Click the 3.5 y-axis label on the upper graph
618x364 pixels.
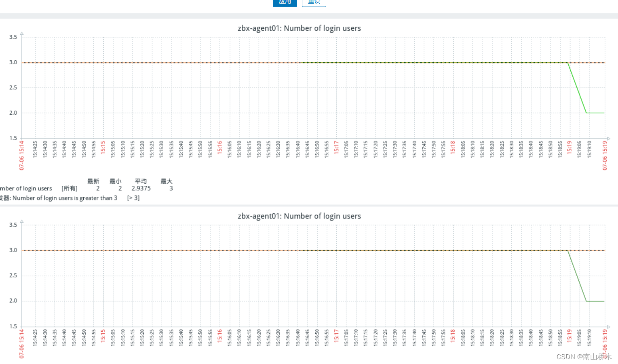13,37
